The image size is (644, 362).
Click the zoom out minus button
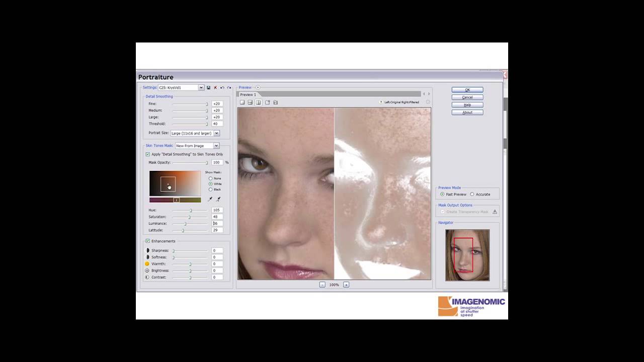click(322, 285)
